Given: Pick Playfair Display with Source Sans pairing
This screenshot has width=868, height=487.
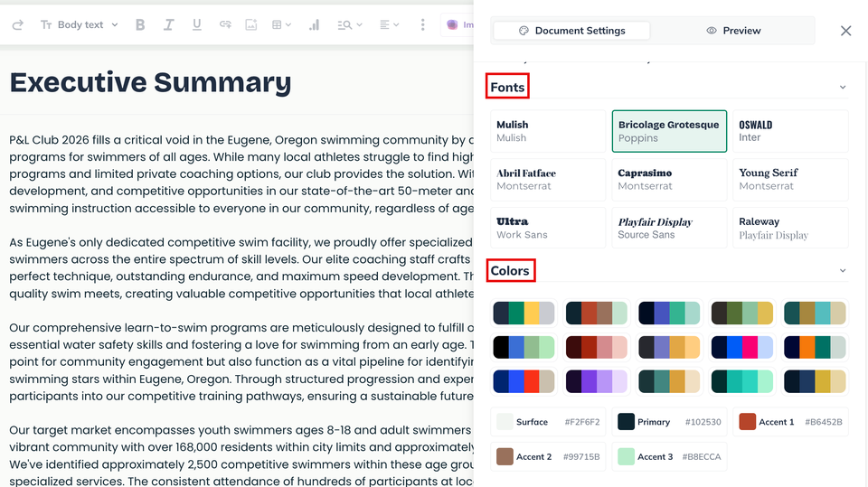Looking at the screenshot, I should tap(669, 228).
